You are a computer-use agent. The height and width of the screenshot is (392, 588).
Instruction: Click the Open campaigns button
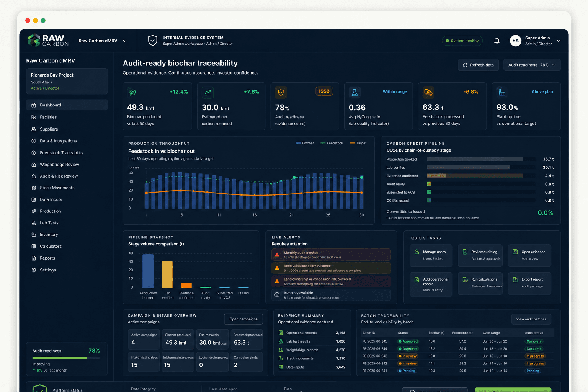243,319
